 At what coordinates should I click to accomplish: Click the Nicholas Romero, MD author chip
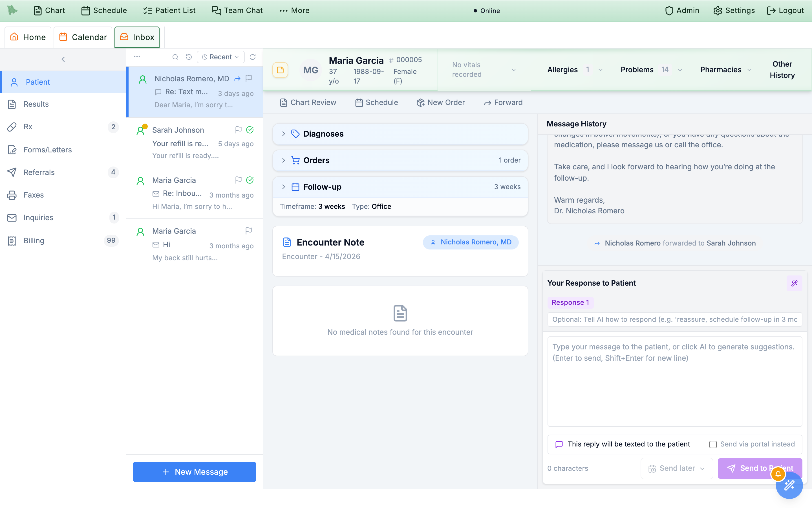471,242
